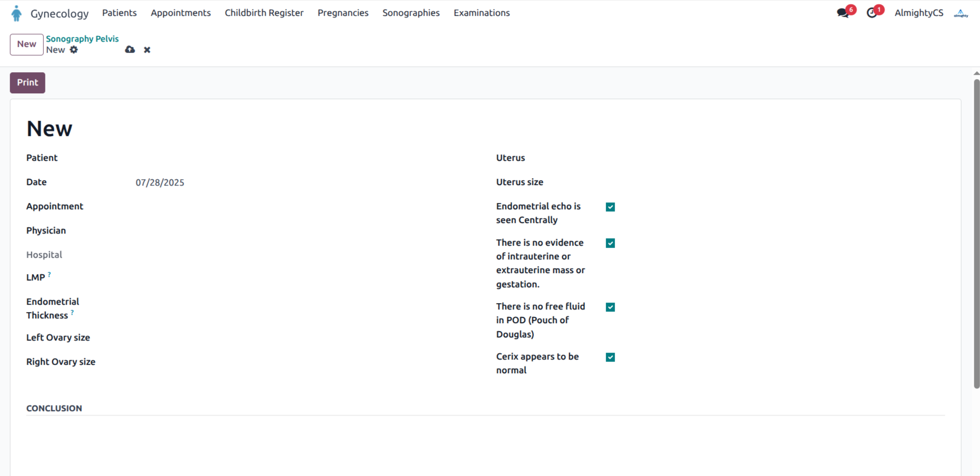Click the Uterus size input field
The width and height of the screenshot is (980, 476).
coord(775,182)
